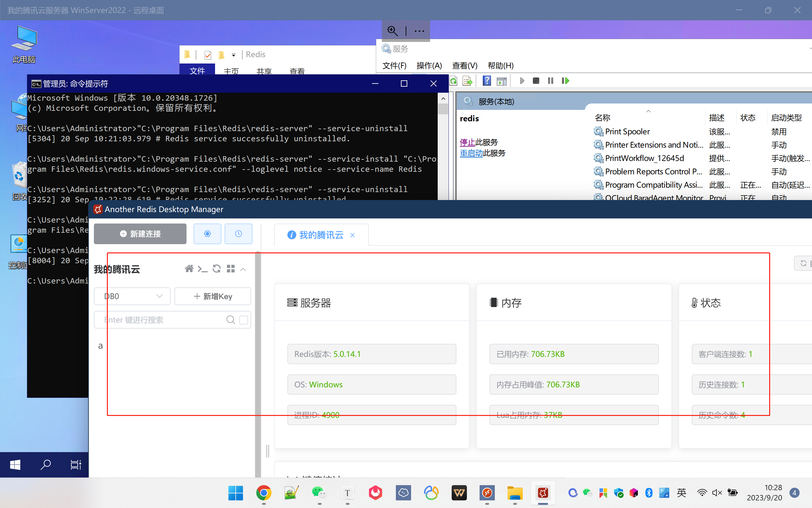Viewport: 812px width, 508px height.
Task: Click refresh icon in Services toolbar
Action: pos(453,81)
